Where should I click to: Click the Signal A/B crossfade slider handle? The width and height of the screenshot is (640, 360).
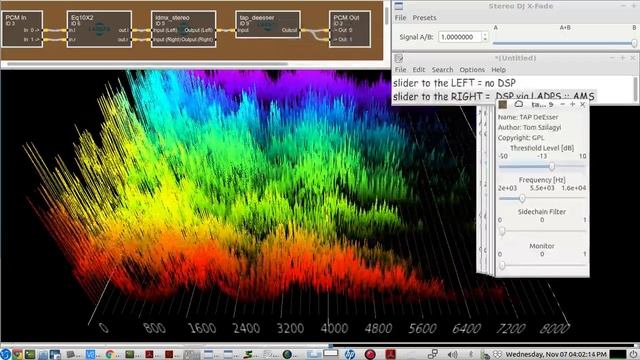click(634, 43)
